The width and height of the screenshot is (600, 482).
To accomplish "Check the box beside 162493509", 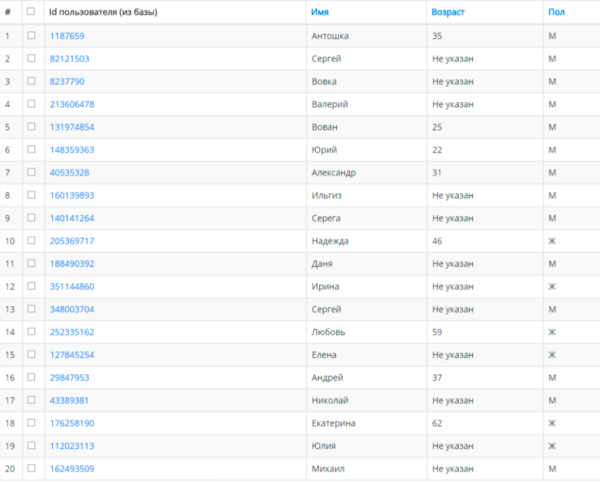I will (x=31, y=468).
